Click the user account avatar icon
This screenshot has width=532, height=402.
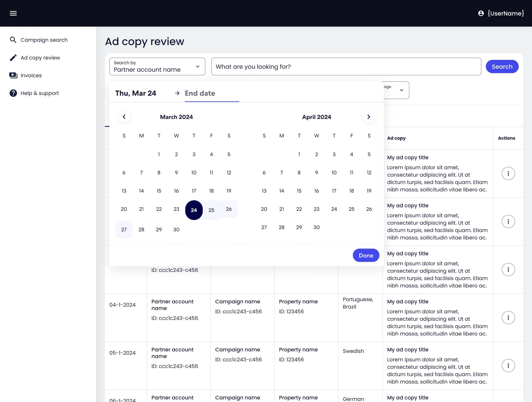click(x=481, y=13)
